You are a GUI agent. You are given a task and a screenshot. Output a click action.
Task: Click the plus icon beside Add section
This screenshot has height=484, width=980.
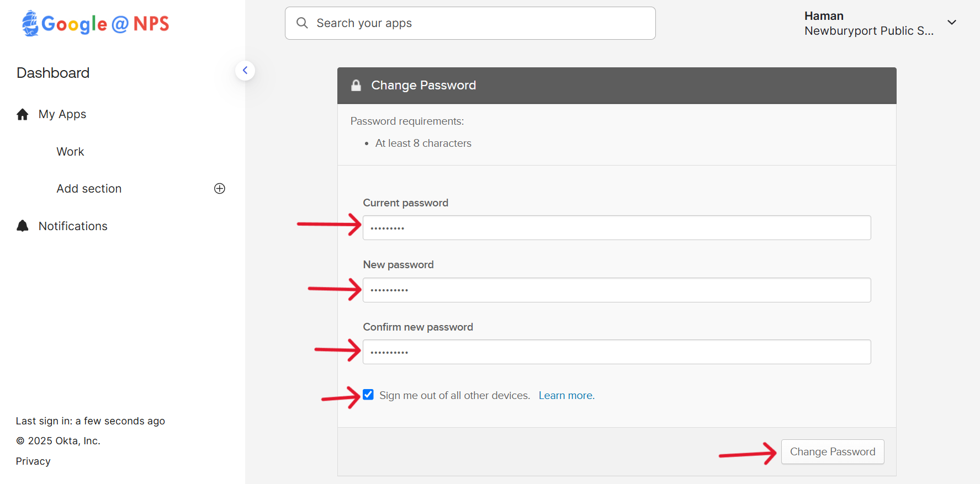point(220,189)
